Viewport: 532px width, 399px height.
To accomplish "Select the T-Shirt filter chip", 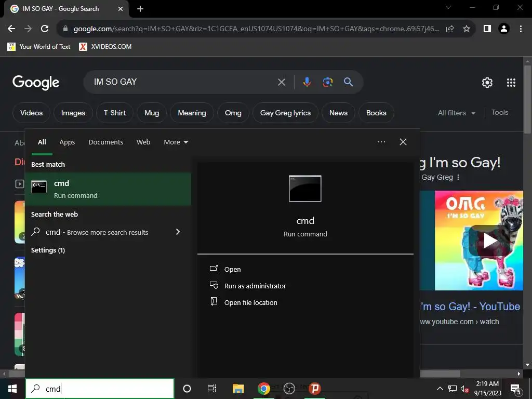I will pos(115,113).
